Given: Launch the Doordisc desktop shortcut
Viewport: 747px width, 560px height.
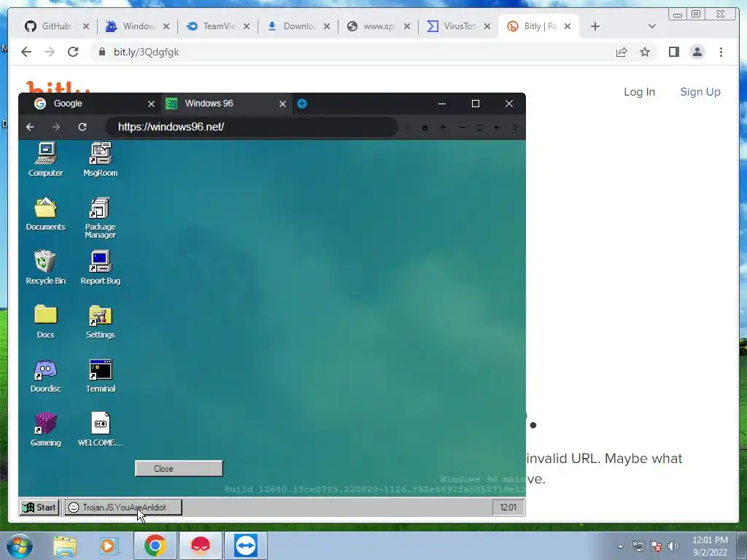Looking at the screenshot, I should pyautogui.click(x=46, y=376).
